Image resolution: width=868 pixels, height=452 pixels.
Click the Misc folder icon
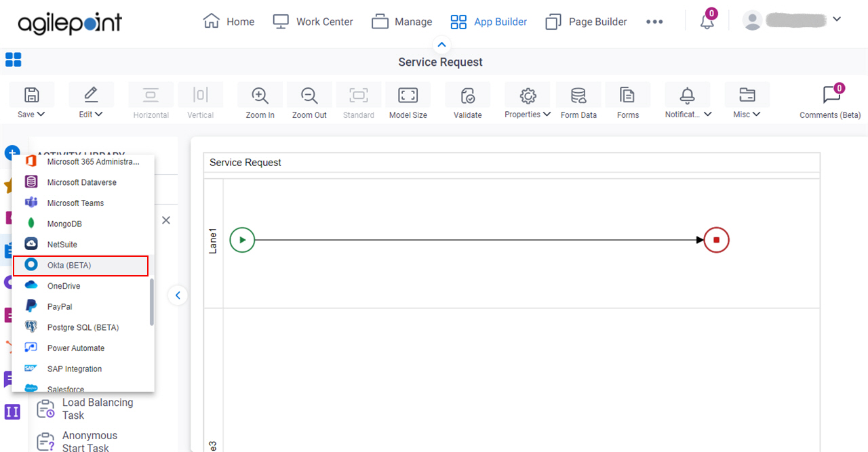coord(747,95)
